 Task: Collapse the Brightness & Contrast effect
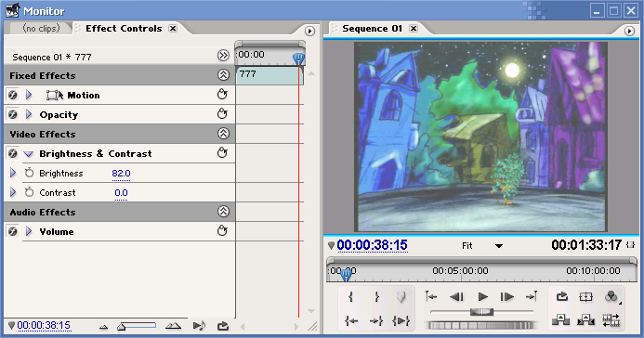tap(28, 154)
